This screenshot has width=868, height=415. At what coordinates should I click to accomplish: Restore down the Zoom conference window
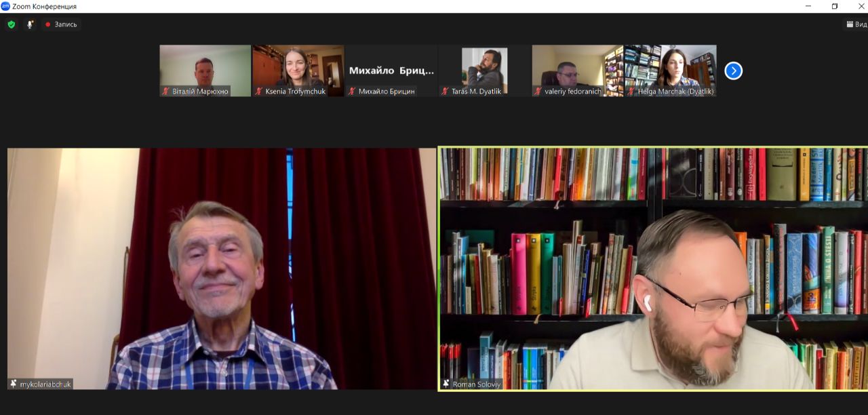[835, 6]
